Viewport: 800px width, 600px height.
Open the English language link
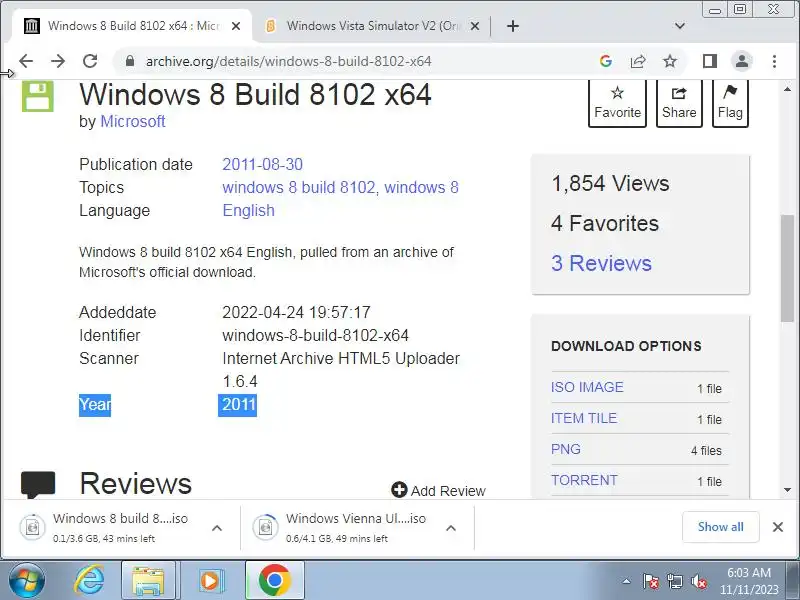point(248,210)
